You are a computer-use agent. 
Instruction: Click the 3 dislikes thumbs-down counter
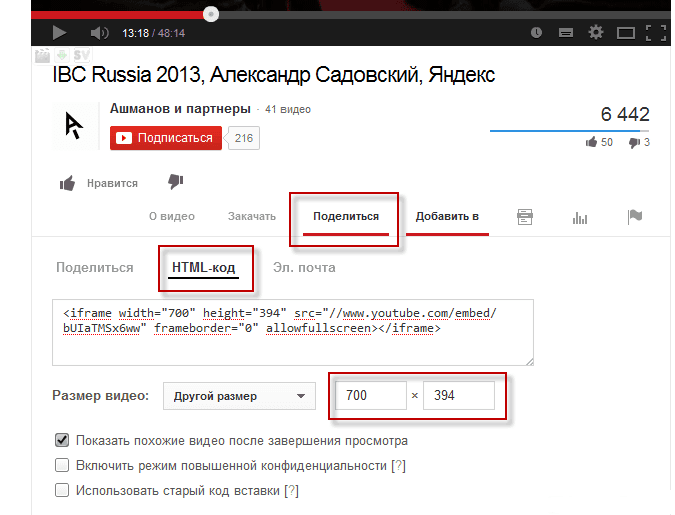(x=639, y=142)
